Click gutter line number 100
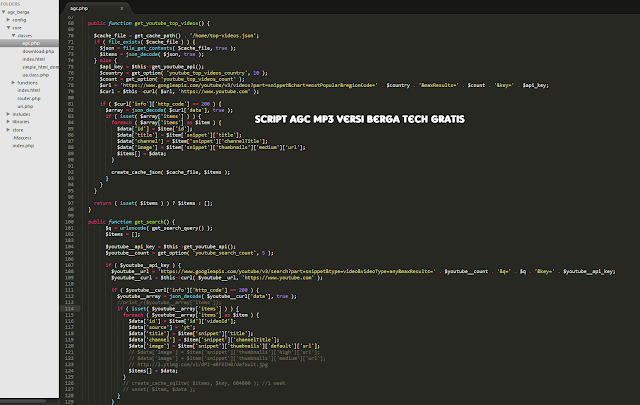The image size is (640, 405). tap(69, 222)
